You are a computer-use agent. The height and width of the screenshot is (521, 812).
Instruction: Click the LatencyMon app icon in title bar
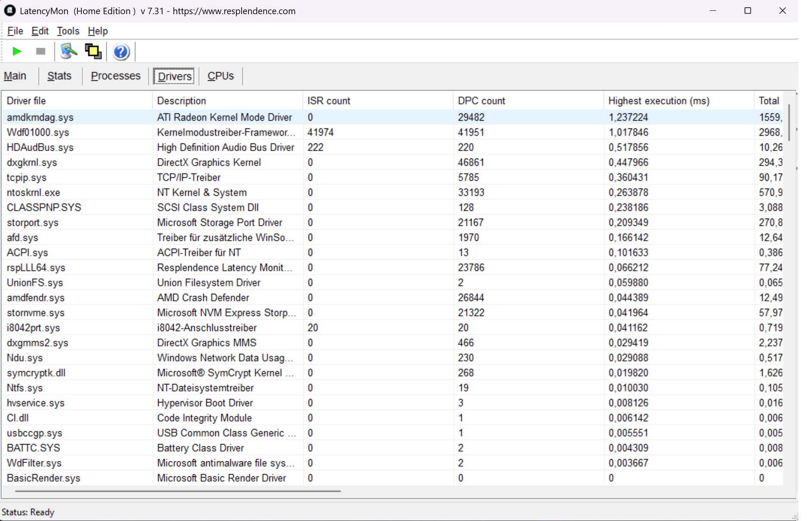(x=9, y=11)
